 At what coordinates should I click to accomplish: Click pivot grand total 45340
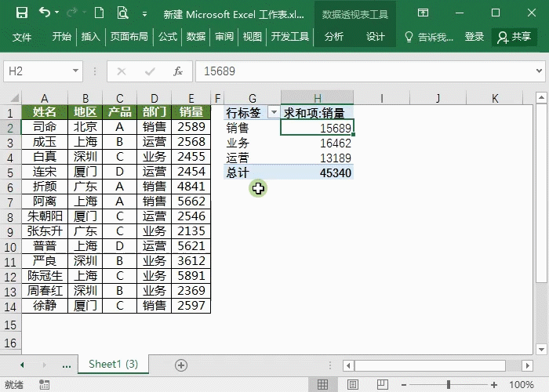click(x=317, y=172)
